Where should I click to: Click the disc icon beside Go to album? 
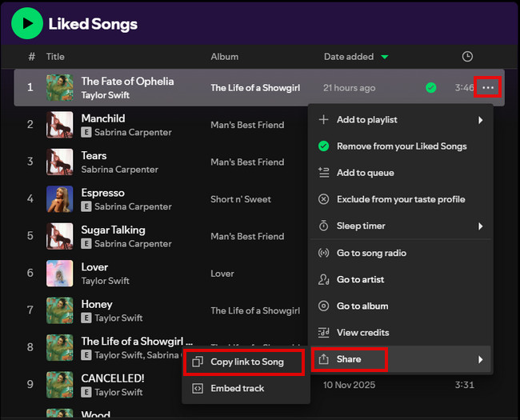(324, 306)
